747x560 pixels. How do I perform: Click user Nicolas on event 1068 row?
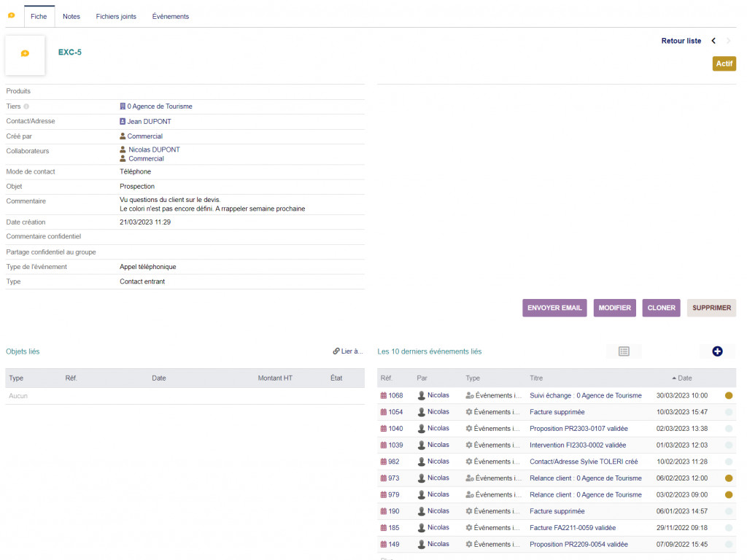tap(433, 395)
